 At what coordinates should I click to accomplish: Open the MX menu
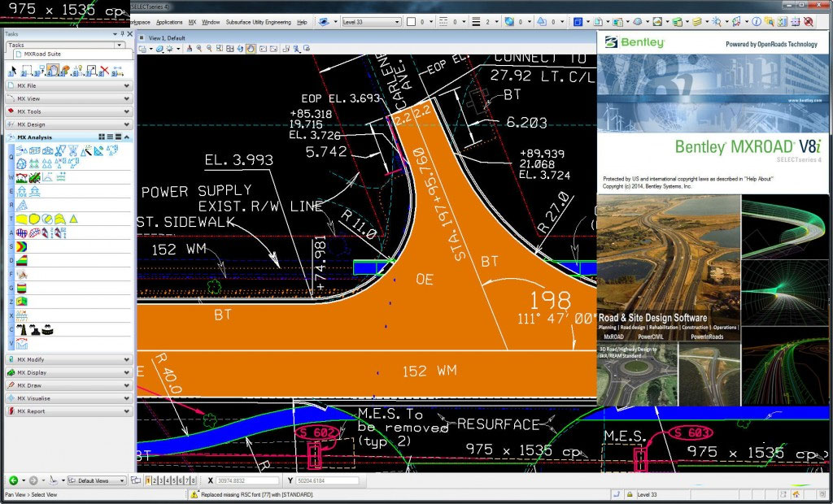(x=192, y=22)
